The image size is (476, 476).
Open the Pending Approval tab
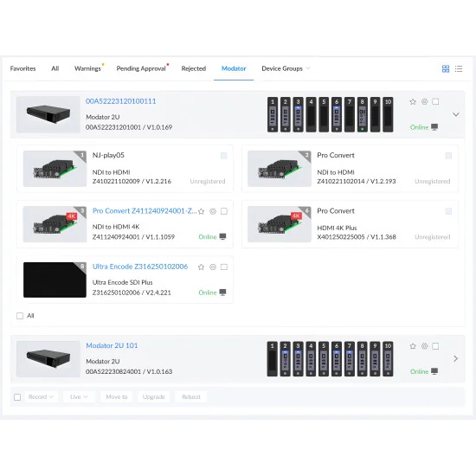coord(141,68)
